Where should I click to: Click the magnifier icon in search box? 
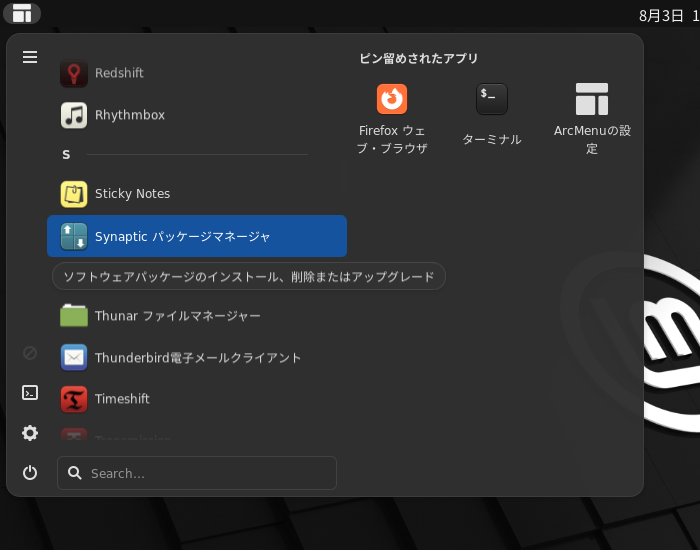[75, 473]
